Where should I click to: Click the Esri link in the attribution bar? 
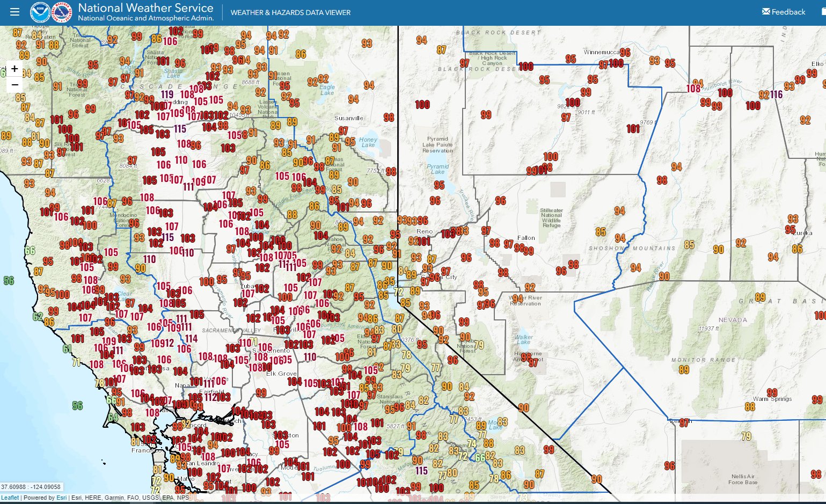pyautogui.click(x=61, y=498)
